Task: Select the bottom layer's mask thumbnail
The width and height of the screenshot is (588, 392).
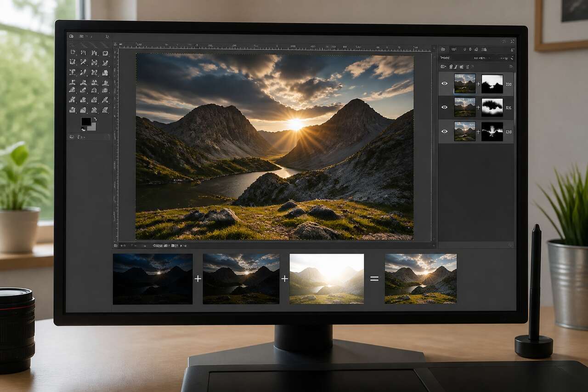Action: coord(492,131)
